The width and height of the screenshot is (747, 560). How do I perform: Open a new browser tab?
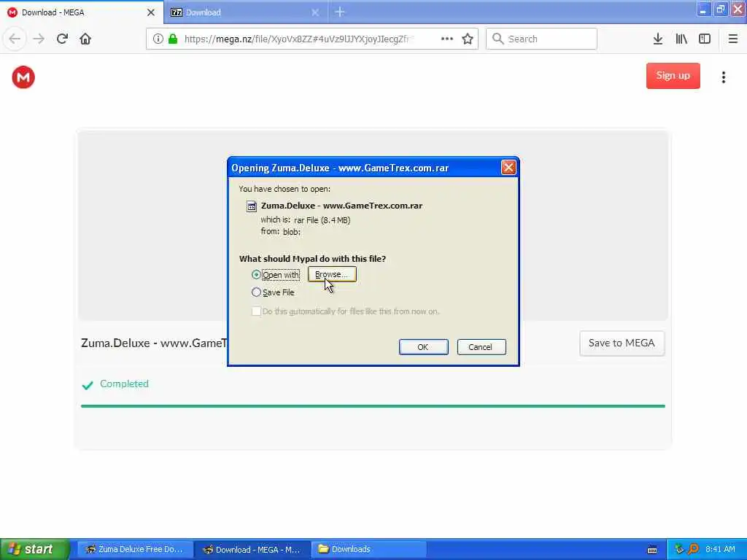[x=340, y=12]
